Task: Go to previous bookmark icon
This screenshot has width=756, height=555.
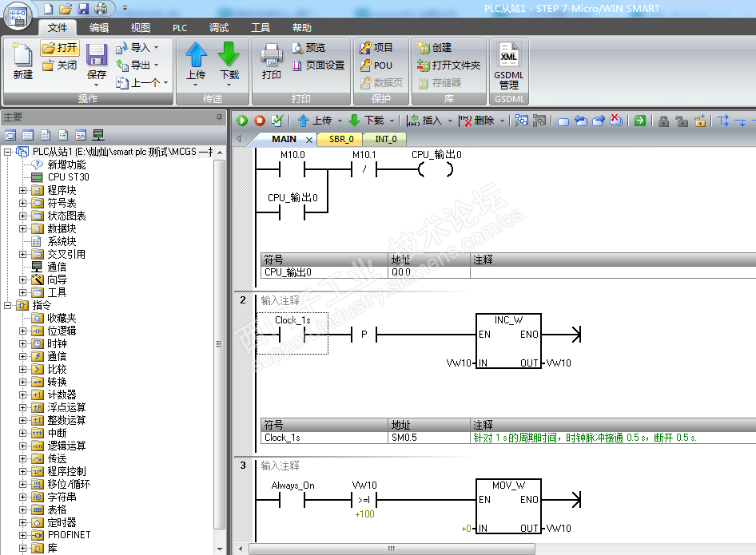Action: coord(580,121)
